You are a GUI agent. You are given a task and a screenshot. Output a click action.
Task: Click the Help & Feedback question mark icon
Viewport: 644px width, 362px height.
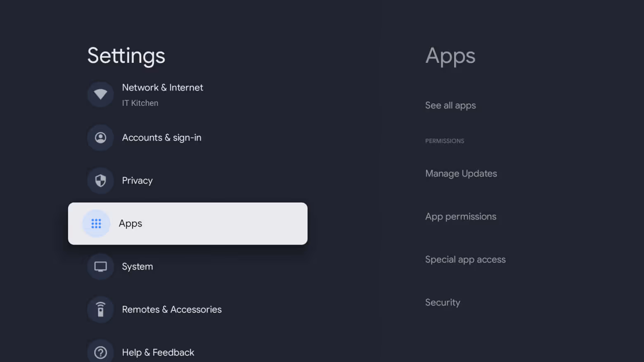pyautogui.click(x=100, y=352)
